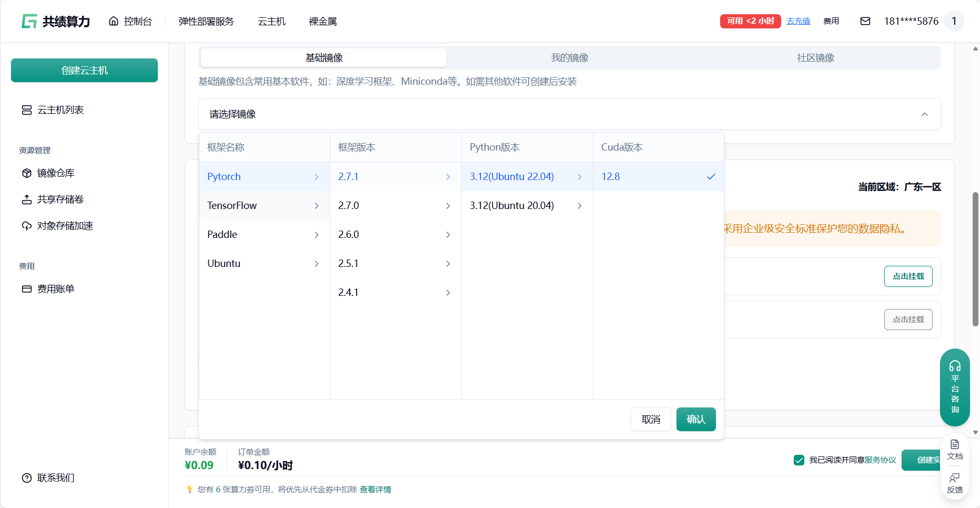Viewport: 980px width, 508px height.
Task: Click the 去充值 recharge link
Action: click(798, 21)
